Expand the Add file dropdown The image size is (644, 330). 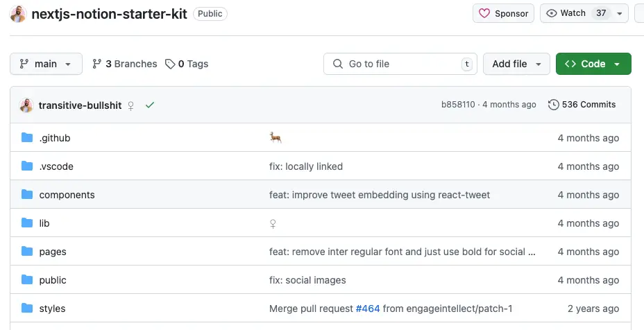pos(516,64)
